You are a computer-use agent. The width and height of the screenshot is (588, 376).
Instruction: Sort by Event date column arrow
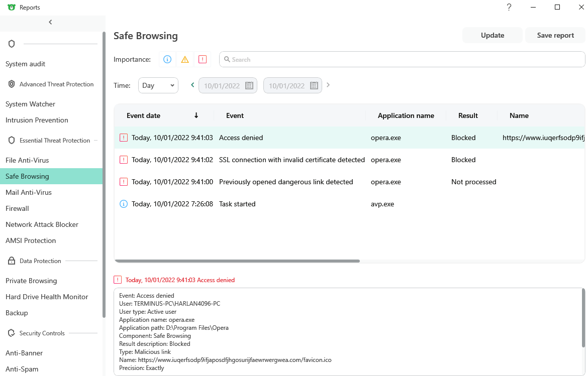pyautogui.click(x=196, y=115)
